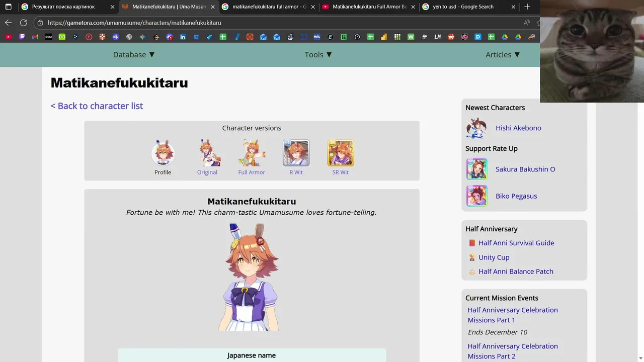The width and height of the screenshot is (644, 362).
Task: Open the Power BI bookmark
Action: click(384, 37)
